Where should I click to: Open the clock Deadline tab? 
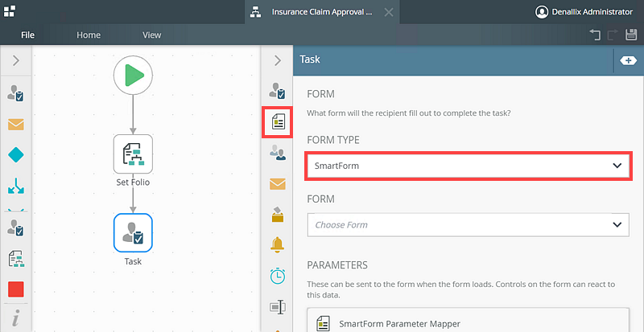278,276
